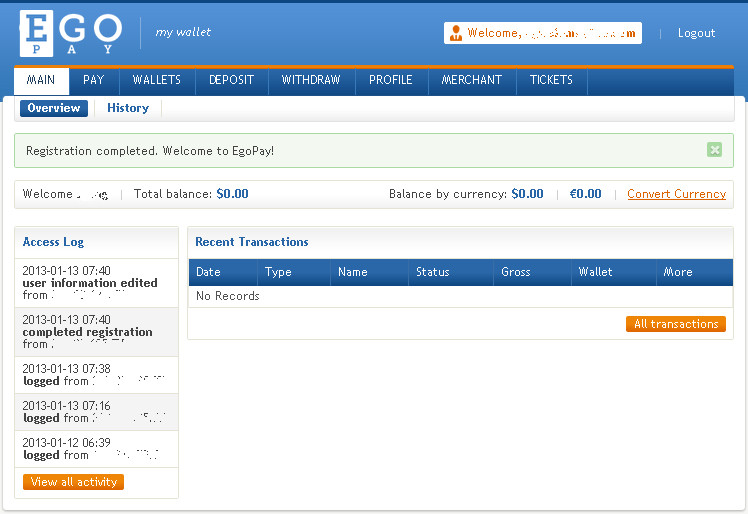The image size is (748, 514).
Task: Dismiss the registration completed notification
Action: [x=714, y=150]
